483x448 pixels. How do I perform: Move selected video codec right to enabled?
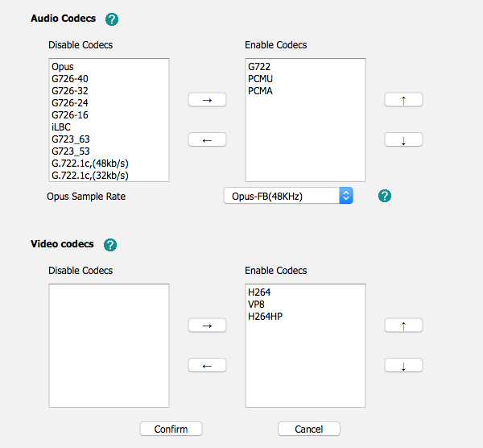(x=207, y=325)
